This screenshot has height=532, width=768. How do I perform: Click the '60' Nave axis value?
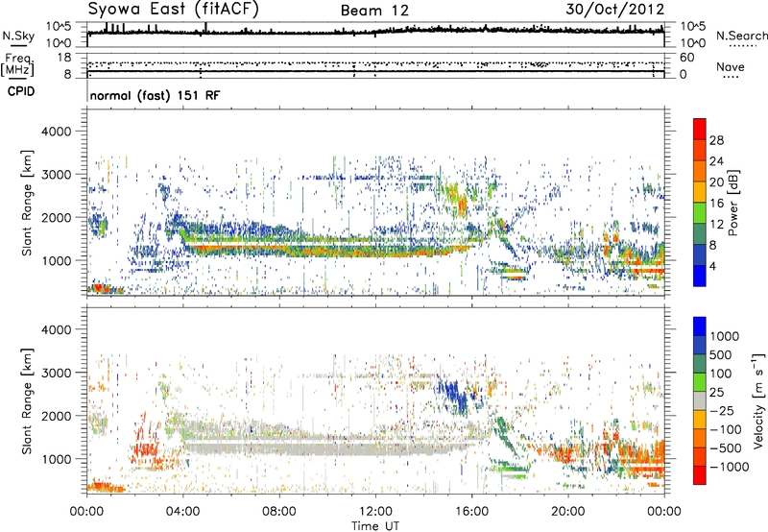pos(686,58)
